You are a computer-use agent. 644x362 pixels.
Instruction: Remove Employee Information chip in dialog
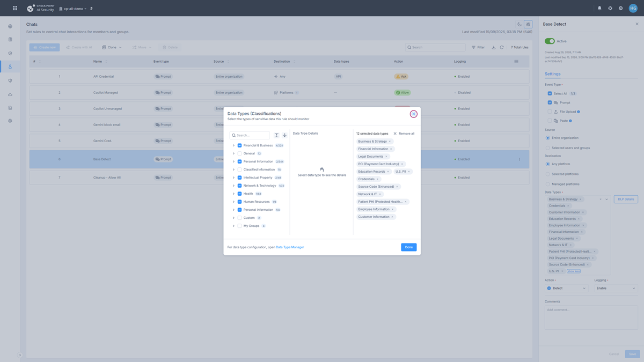(392, 209)
